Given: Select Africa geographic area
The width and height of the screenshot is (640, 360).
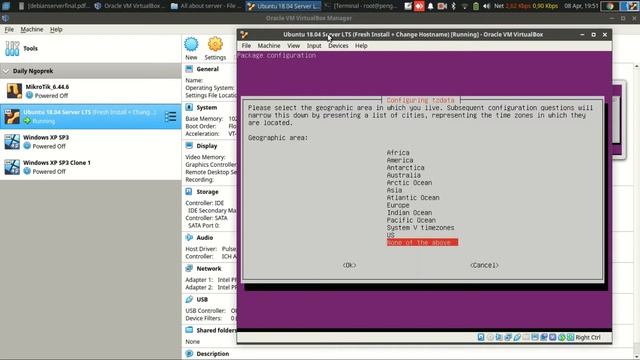Looking at the screenshot, I should 398,153.
